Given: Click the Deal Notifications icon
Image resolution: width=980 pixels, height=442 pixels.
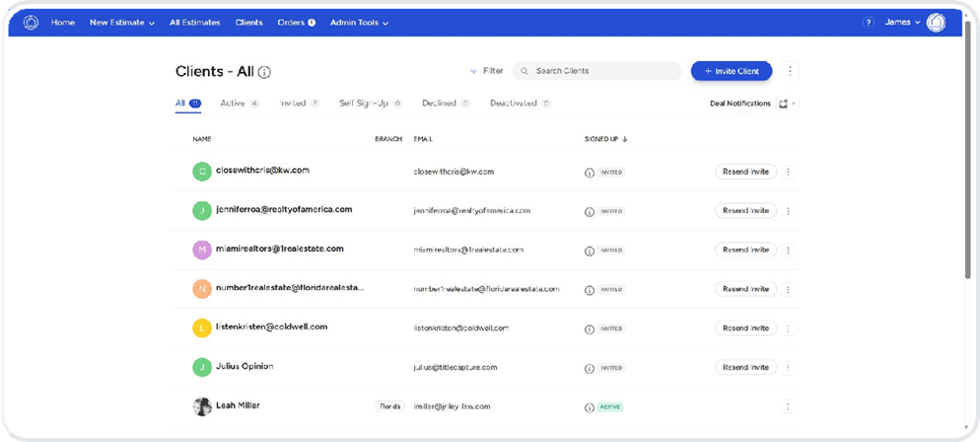Looking at the screenshot, I should (783, 104).
